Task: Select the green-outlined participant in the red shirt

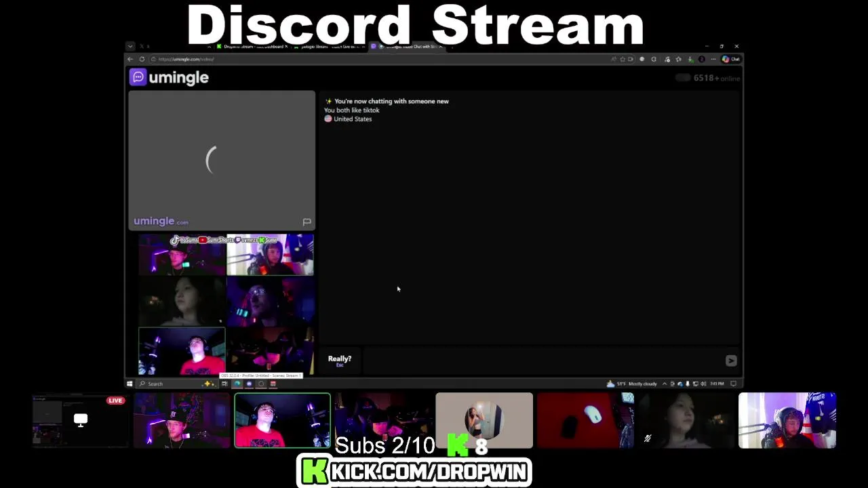Action: tap(282, 420)
